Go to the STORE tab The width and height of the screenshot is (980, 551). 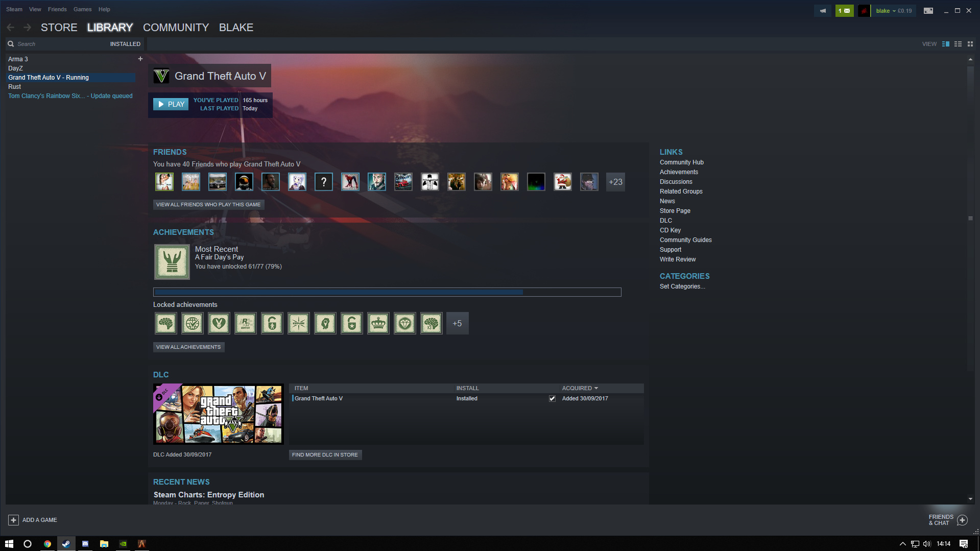click(x=59, y=28)
